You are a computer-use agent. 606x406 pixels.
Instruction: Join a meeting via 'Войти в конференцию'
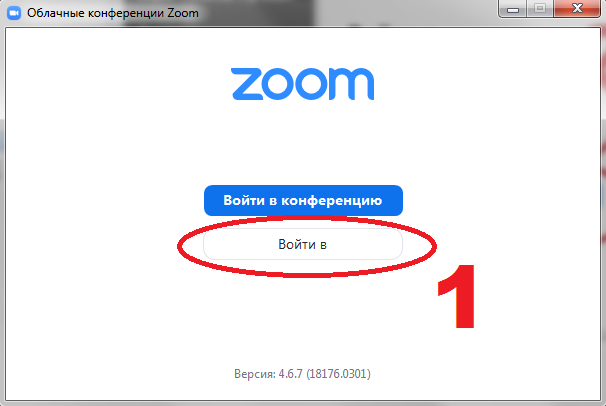coord(303,200)
